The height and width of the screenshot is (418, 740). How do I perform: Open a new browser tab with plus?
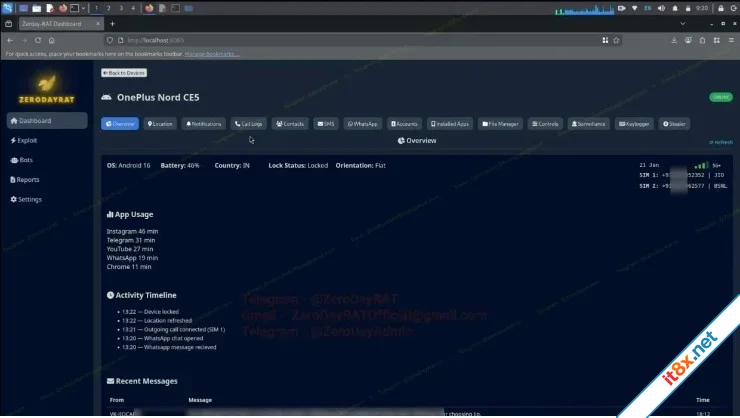(x=112, y=24)
